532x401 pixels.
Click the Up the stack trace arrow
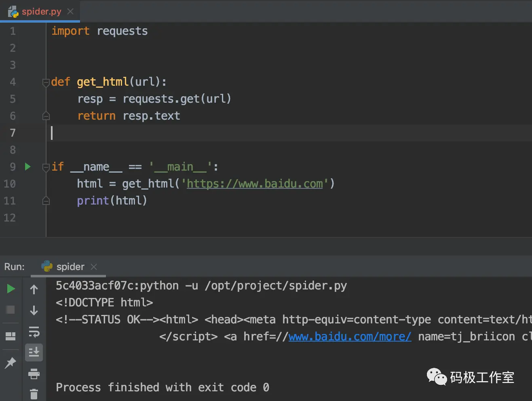click(x=34, y=289)
